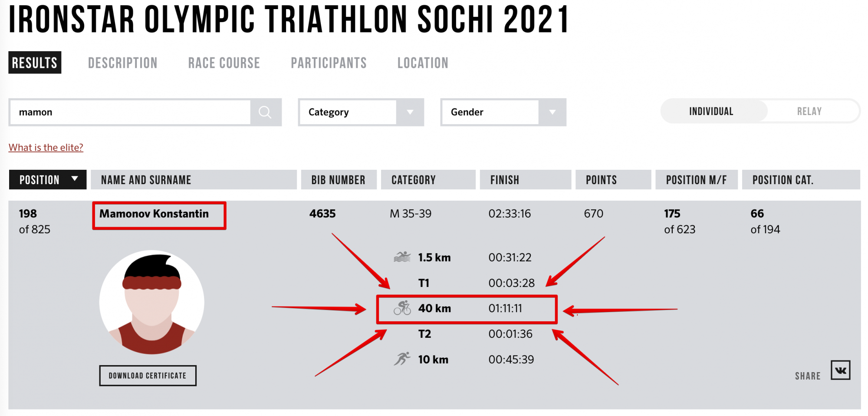This screenshot has width=868, height=416.
Task: Switch to Individual results
Action: (711, 112)
